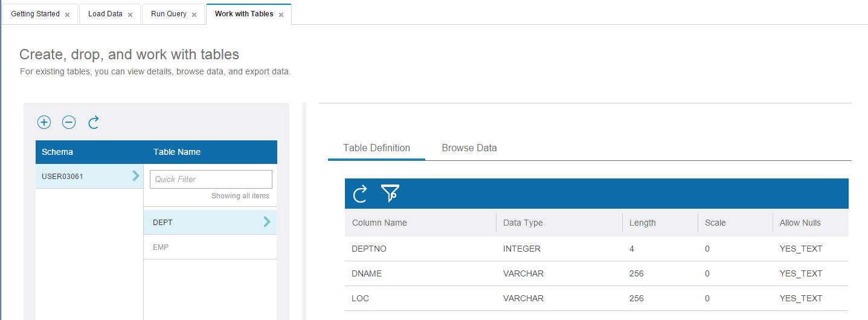The image size is (868, 320).
Task: Switch to the Browse Data tab
Action: (469, 148)
